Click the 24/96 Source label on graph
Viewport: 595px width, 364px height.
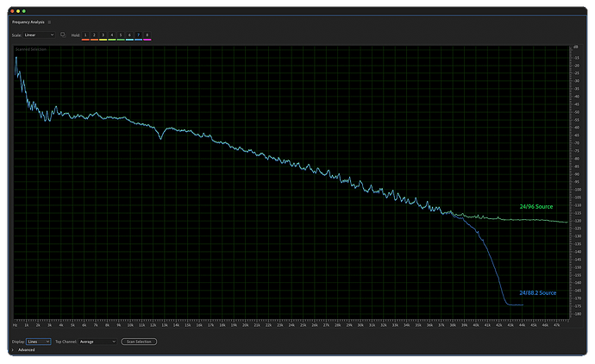536,206
